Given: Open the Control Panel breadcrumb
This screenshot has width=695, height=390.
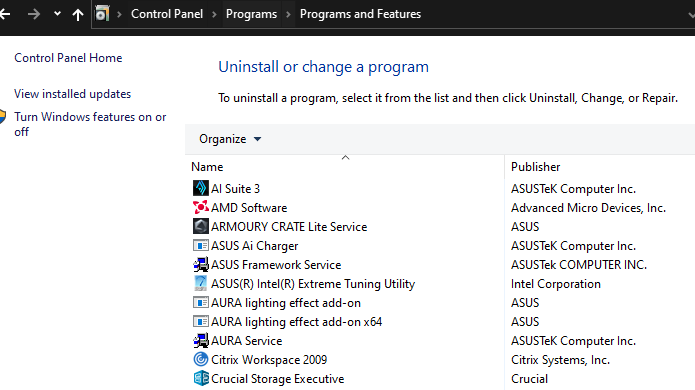Looking at the screenshot, I should coord(167,14).
